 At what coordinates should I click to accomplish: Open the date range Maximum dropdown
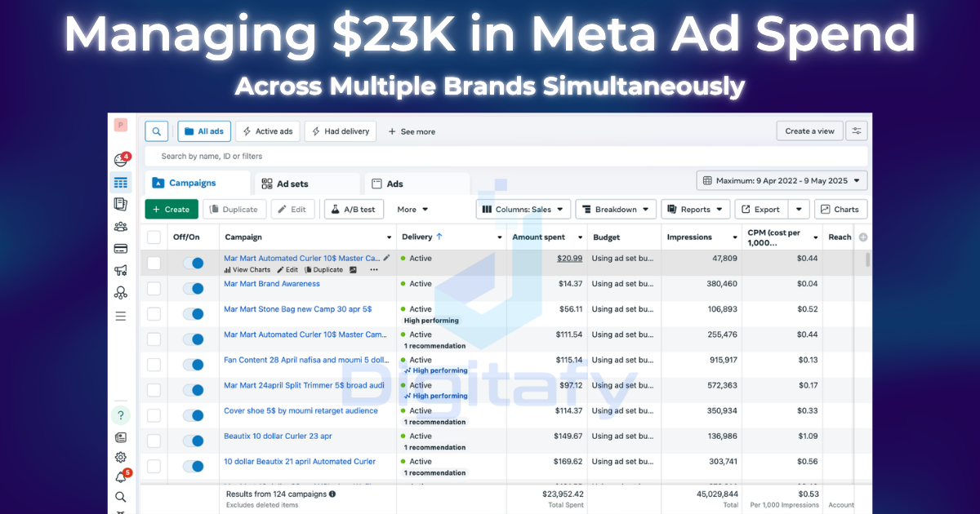(782, 180)
